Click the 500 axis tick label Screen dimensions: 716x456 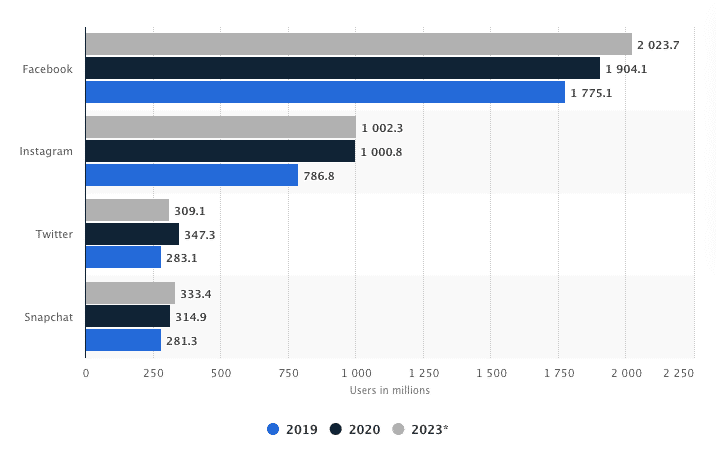[x=221, y=373]
